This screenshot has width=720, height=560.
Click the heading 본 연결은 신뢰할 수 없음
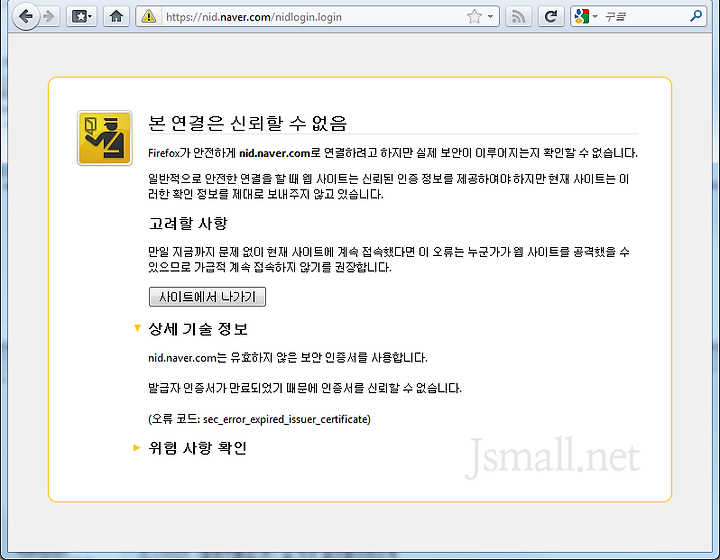coord(248,123)
